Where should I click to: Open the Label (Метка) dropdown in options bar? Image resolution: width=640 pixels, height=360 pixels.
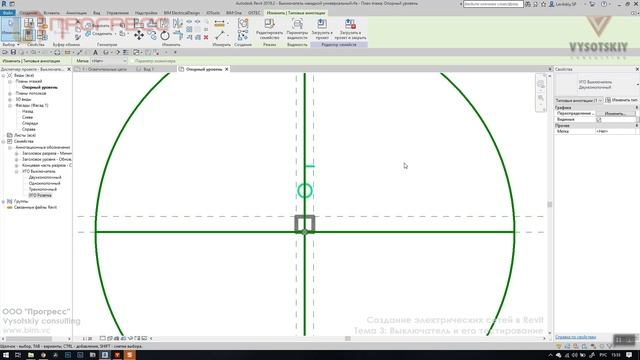109,61
